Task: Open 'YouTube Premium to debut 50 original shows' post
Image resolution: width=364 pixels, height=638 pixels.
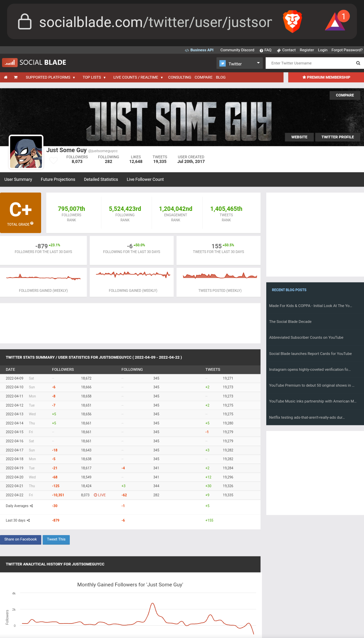Action: coord(311,385)
